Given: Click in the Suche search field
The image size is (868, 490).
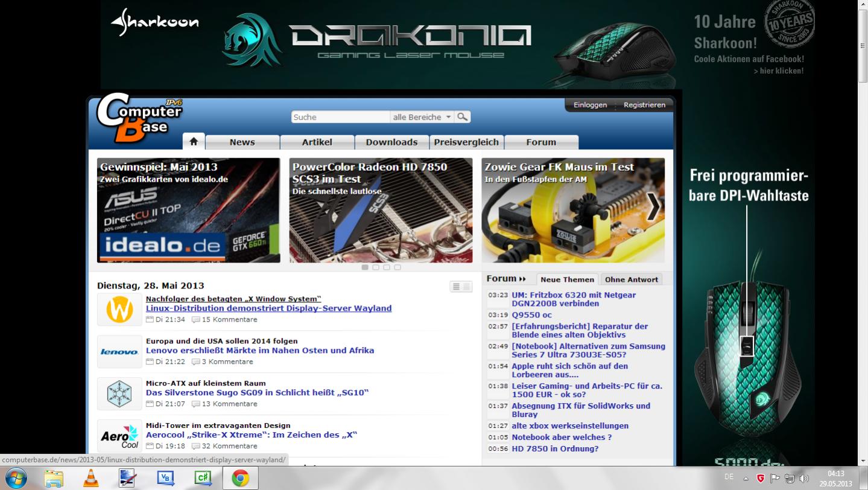Looking at the screenshot, I should pos(341,117).
